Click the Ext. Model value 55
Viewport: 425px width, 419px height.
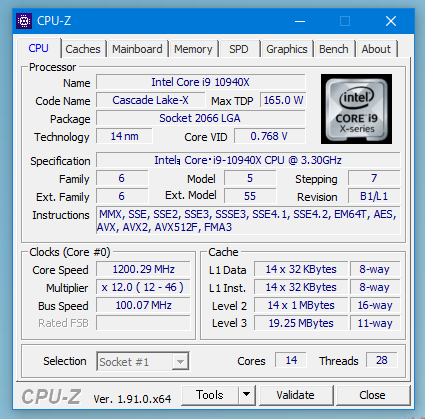(x=250, y=196)
